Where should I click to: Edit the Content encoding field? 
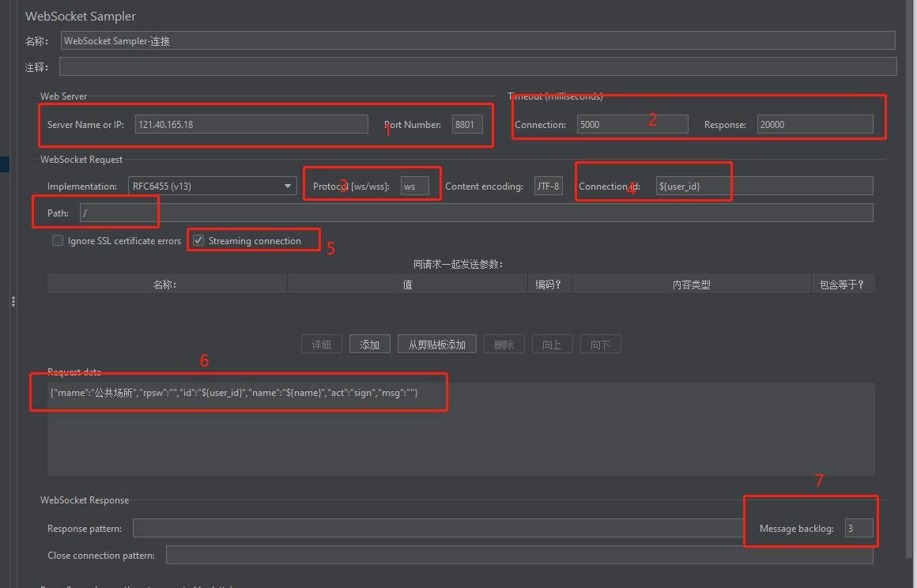tap(549, 186)
